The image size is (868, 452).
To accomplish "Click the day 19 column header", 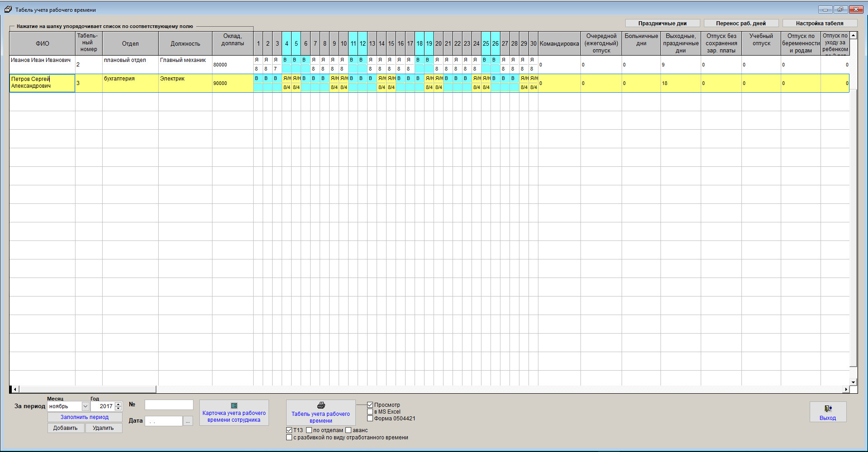I will [x=429, y=43].
